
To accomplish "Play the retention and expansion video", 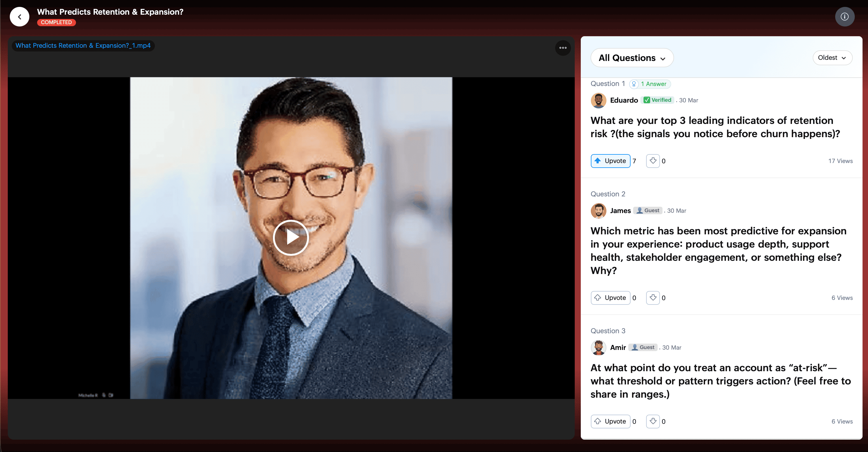I will click(x=291, y=238).
